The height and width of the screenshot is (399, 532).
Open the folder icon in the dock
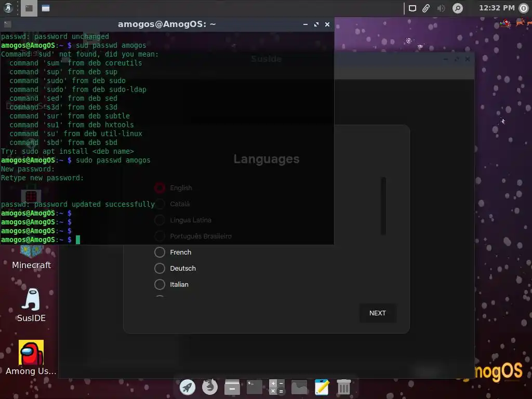click(x=299, y=387)
